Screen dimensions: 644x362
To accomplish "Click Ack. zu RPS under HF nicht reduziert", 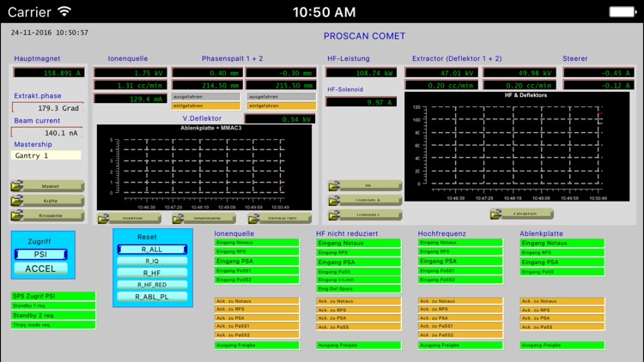I will 359,310.
